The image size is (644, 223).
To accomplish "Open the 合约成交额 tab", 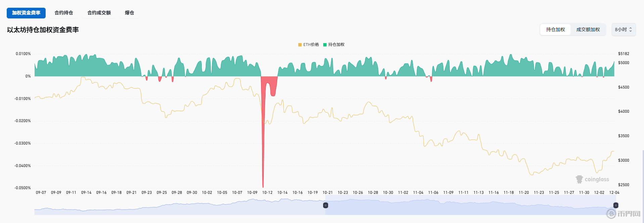I will tap(99, 13).
